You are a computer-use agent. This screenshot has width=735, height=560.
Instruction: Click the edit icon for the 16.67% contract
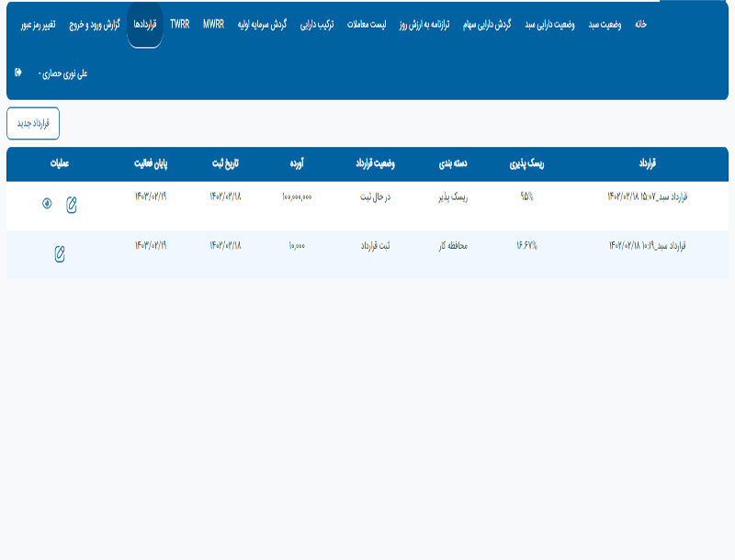tap(60, 253)
